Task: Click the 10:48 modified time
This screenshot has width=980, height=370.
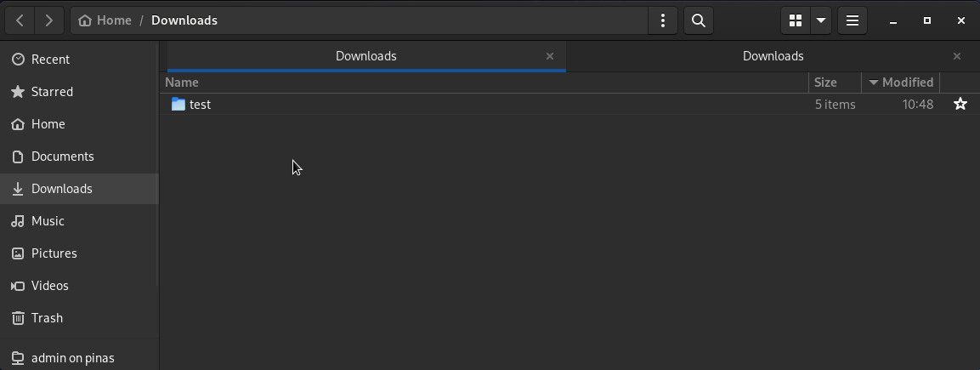Action: 917,105
